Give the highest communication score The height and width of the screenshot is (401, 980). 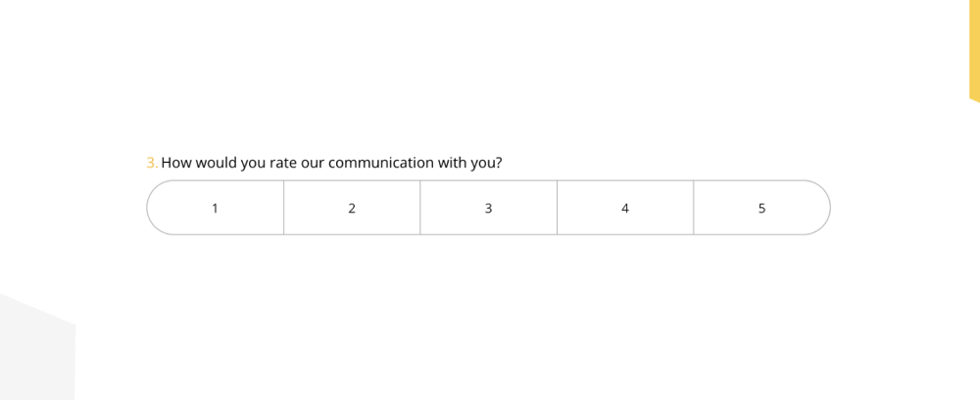point(761,208)
